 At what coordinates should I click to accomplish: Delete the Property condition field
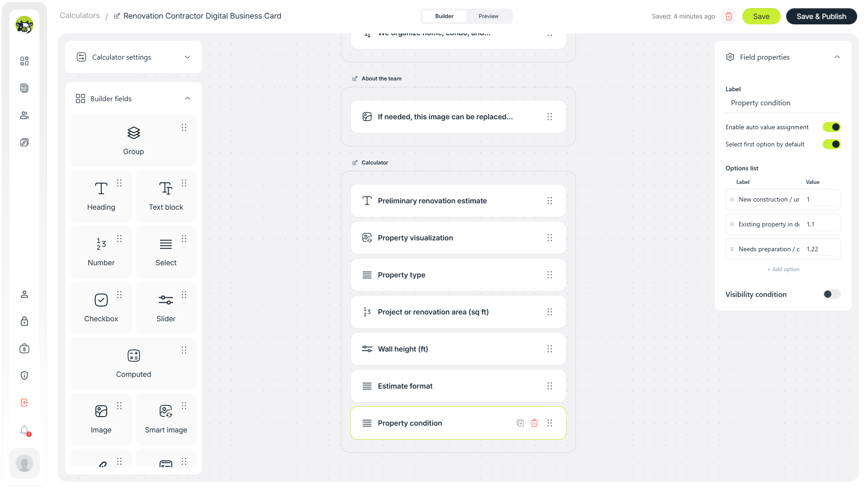[534, 423]
